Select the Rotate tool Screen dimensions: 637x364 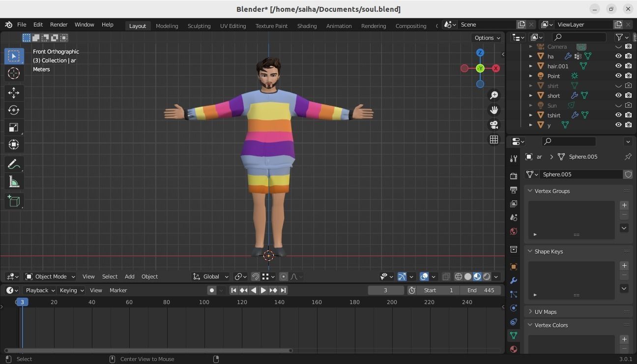[x=14, y=110]
